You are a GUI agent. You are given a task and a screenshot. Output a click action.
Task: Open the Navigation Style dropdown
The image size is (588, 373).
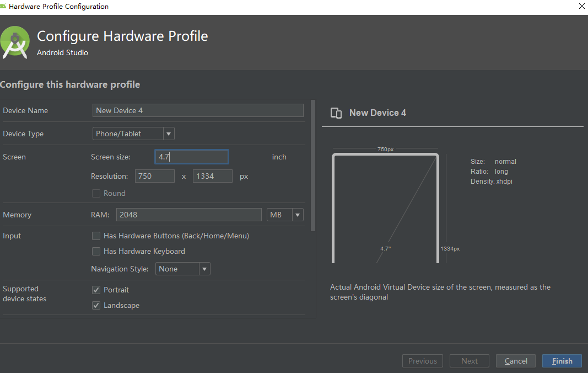pyautogui.click(x=183, y=269)
